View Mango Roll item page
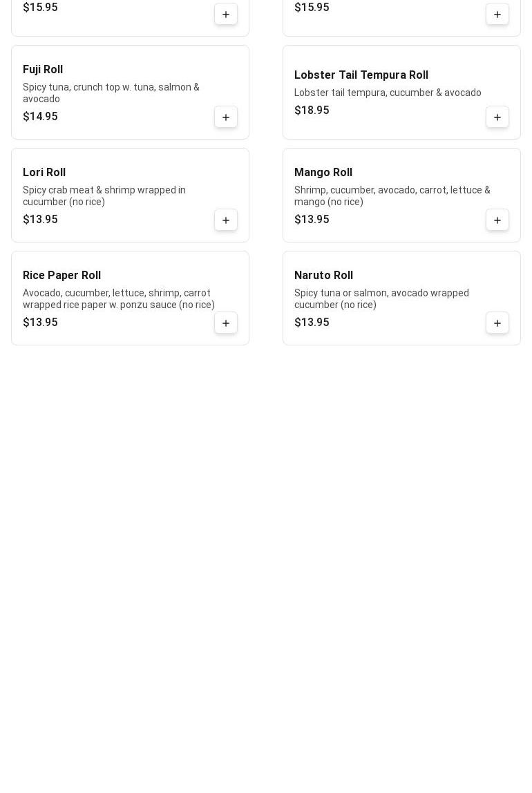Viewport: 532px width, 793px height. [323, 173]
